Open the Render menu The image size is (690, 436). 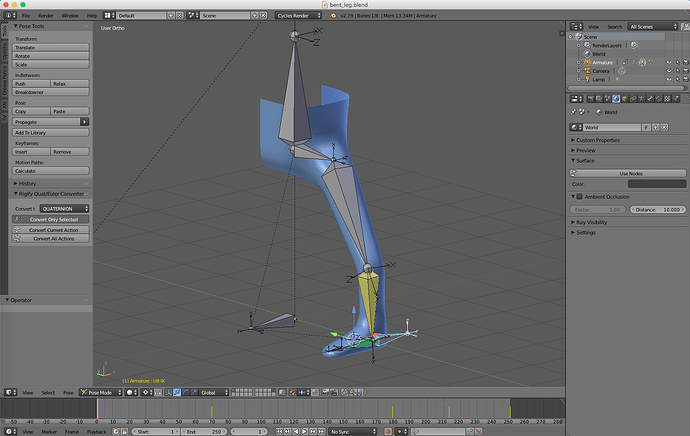[x=45, y=15]
